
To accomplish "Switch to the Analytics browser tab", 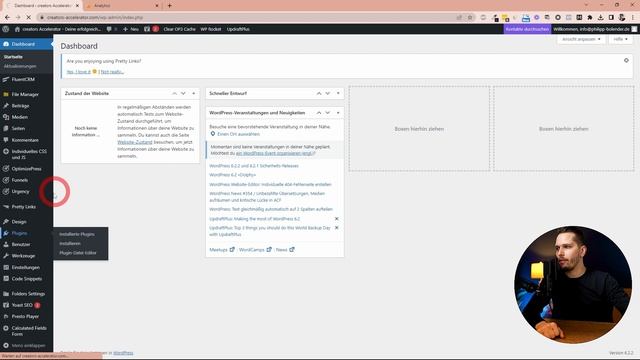I will [x=122, y=6].
